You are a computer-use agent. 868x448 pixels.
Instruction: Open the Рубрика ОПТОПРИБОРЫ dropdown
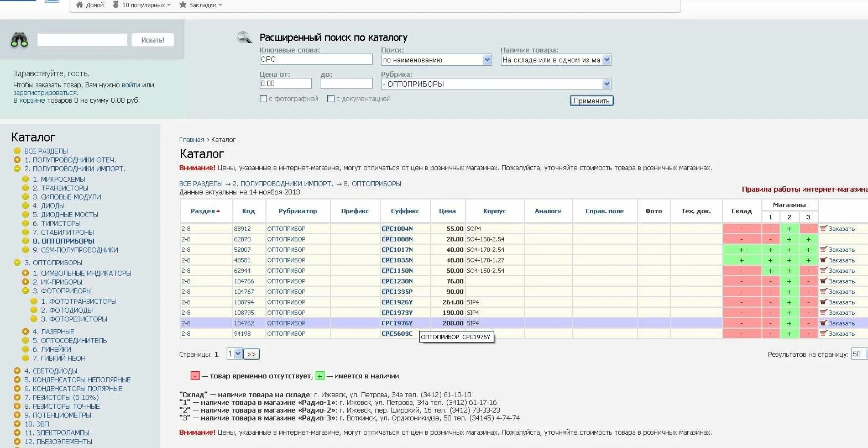pyautogui.click(x=496, y=84)
